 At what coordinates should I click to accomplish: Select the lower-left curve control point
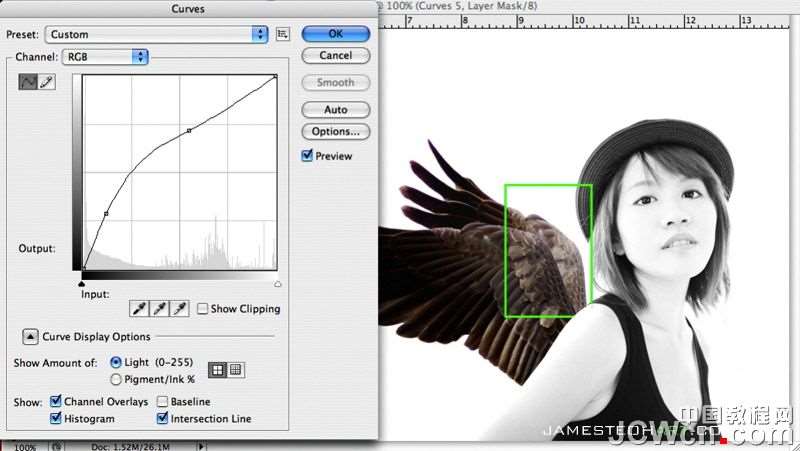(x=106, y=213)
